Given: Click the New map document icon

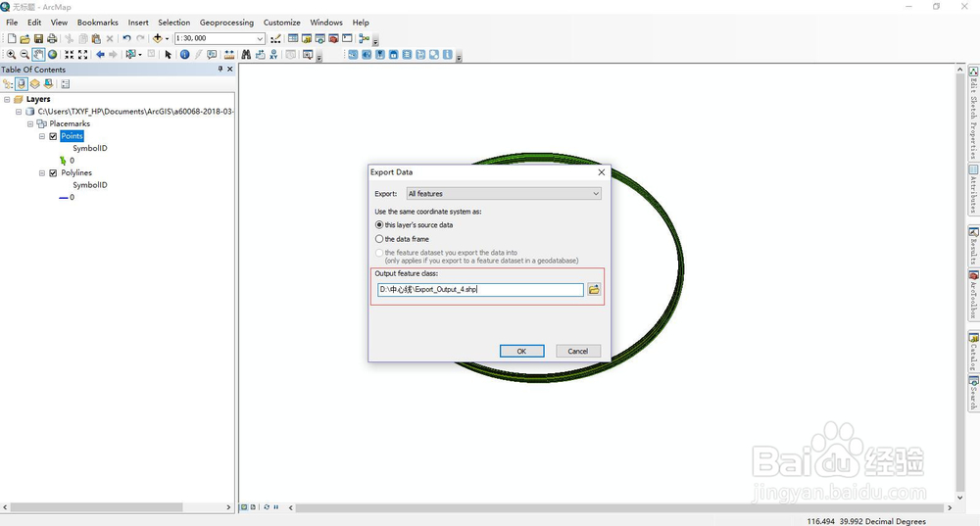Looking at the screenshot, I should click(11, 39).
